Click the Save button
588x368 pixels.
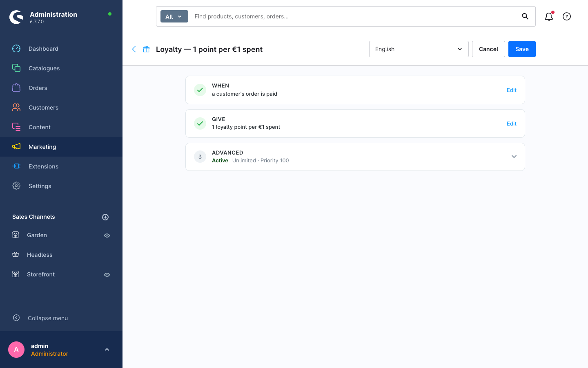(522, 49)
